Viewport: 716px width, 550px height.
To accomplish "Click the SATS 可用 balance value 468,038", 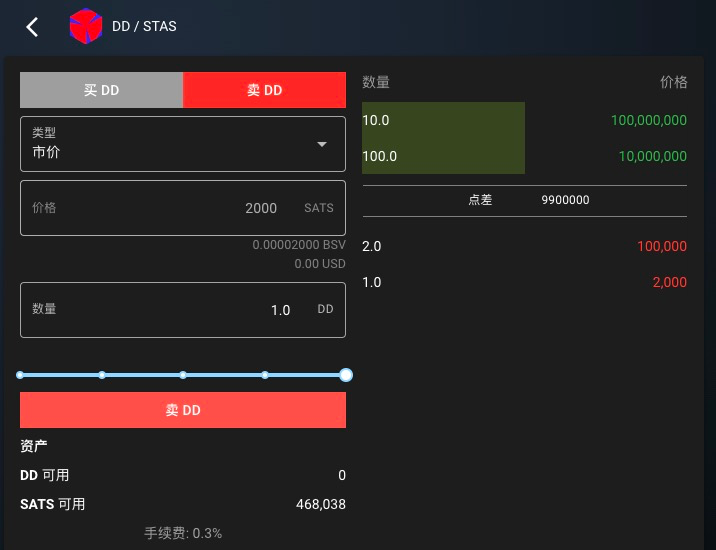I will click(x=321, y=505).
